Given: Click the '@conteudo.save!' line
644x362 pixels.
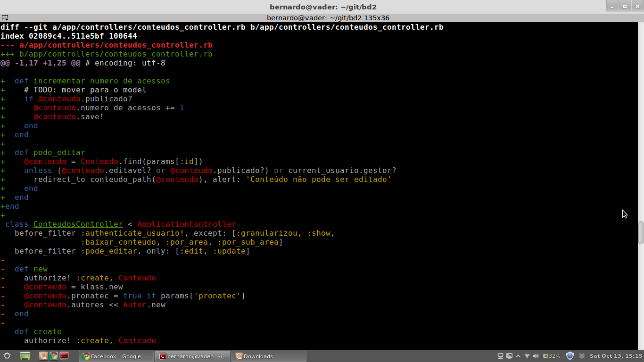Looking at the screenshot, I should [x=69, y=117].
